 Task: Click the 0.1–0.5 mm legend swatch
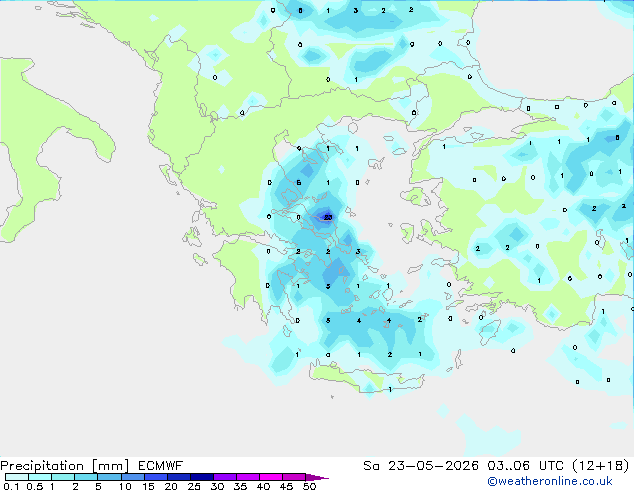17,477
